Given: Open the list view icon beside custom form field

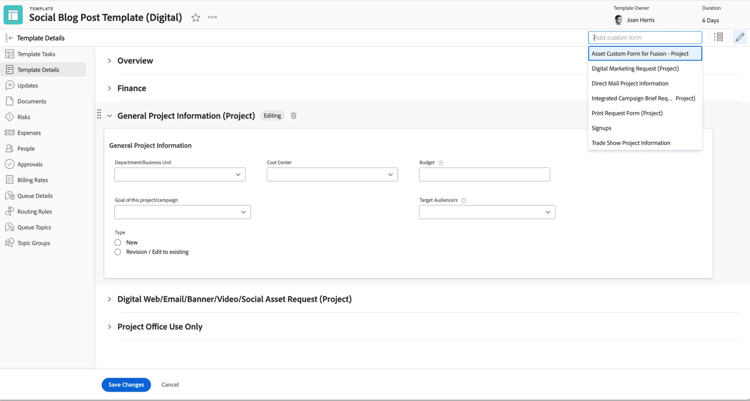Looking at the screenshot, I should [x=718, y=38].
